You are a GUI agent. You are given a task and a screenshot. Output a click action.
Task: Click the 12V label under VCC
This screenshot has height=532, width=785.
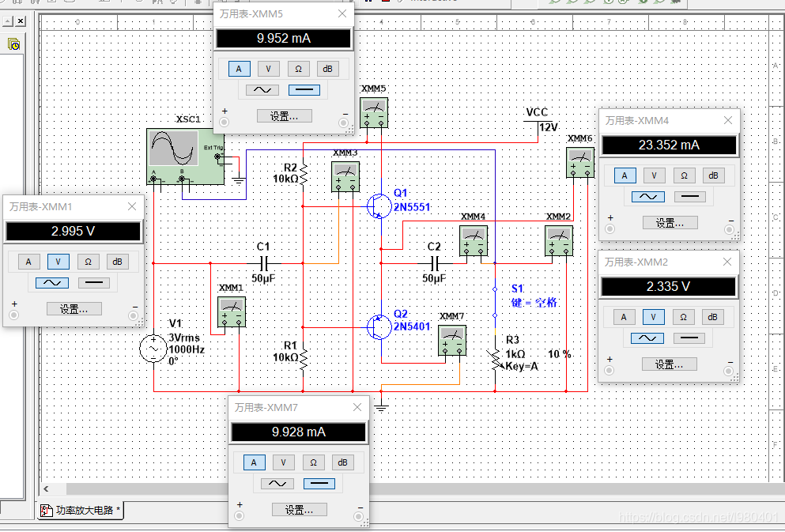[x=548, y=127]
